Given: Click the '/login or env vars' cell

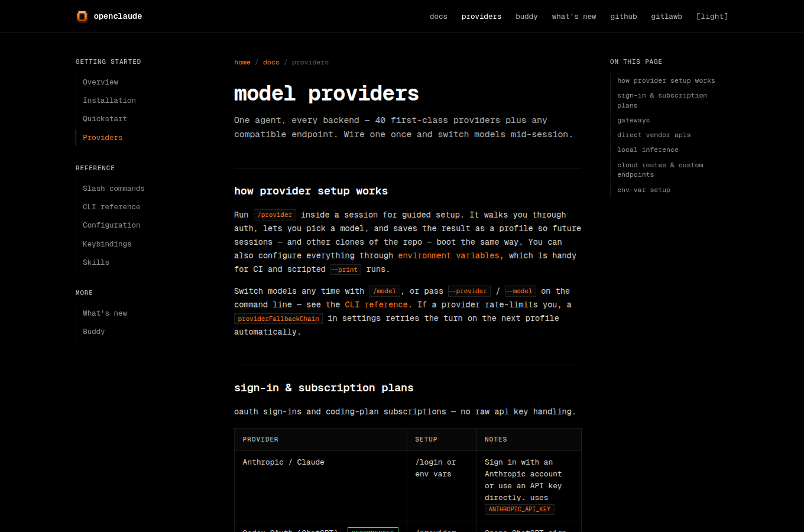Looking at the screenshot, I should tap(442, 486).
